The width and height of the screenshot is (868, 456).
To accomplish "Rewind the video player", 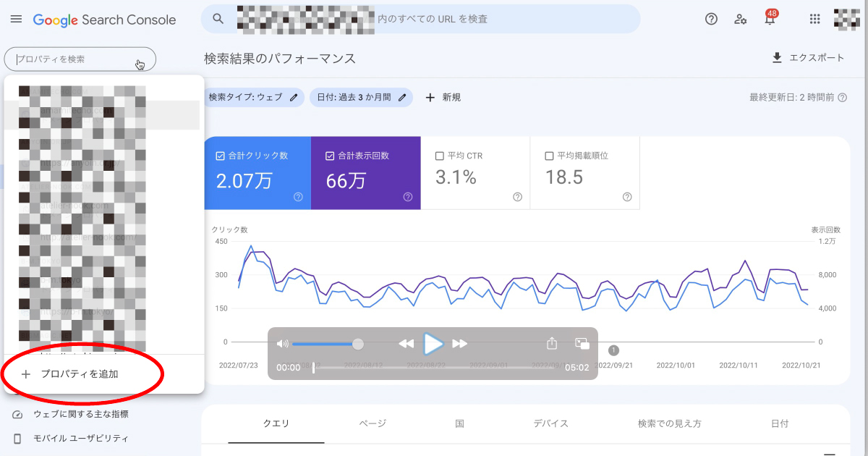I will pos(407,344).
